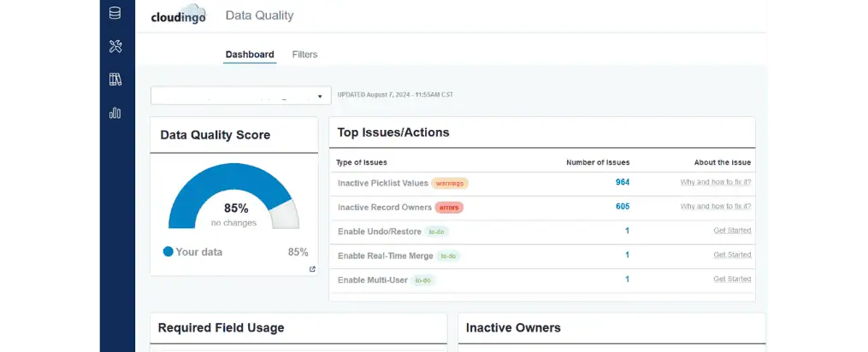868x352 pixels.
Task: Switch to the Dashboard tab
Action: (x=250, y=55)
